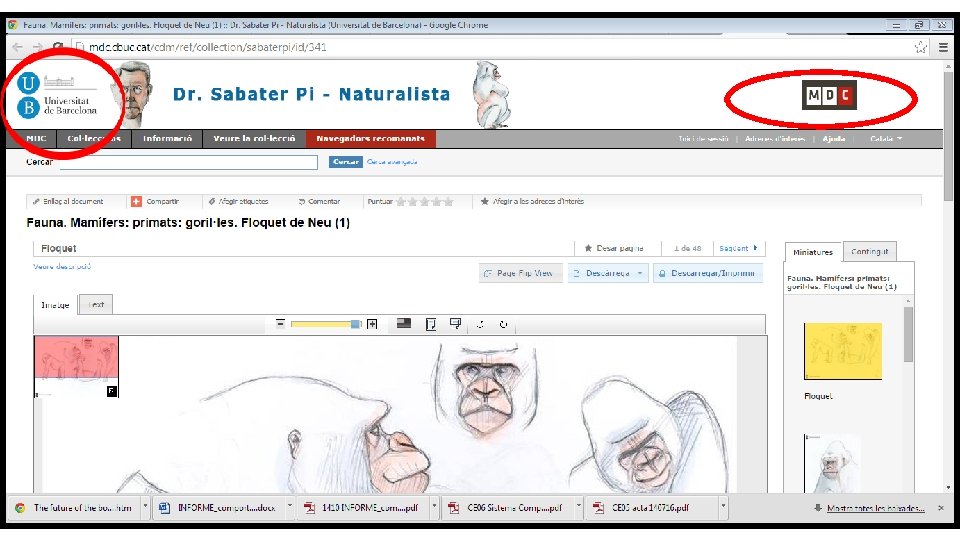
Task: Go forward with the browser forward arrow
Action: pos(38,47)
